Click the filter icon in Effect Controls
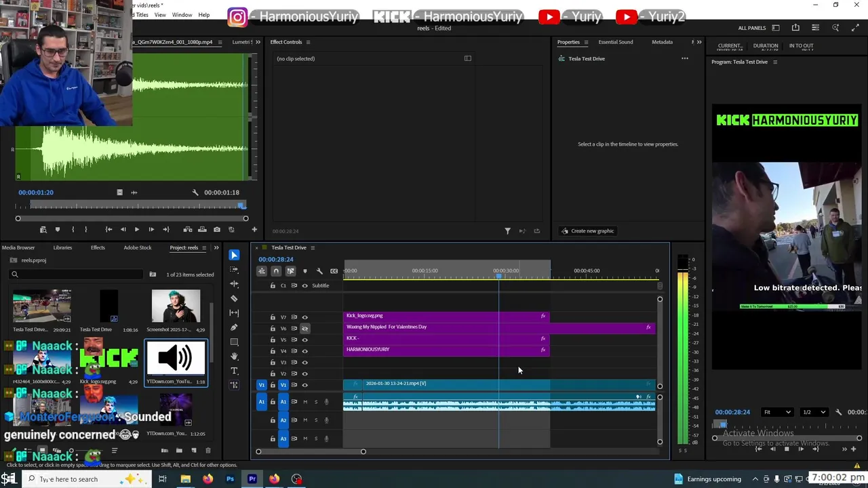Image resolution: width=868 pixels, height=488 pixels. (x=507, y=231)
